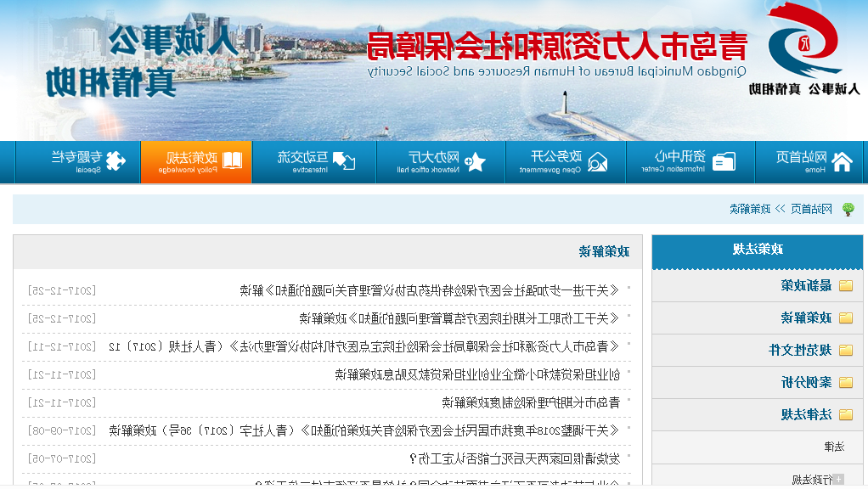Open the 案例分析 sidebar category

tap(806, 382)
